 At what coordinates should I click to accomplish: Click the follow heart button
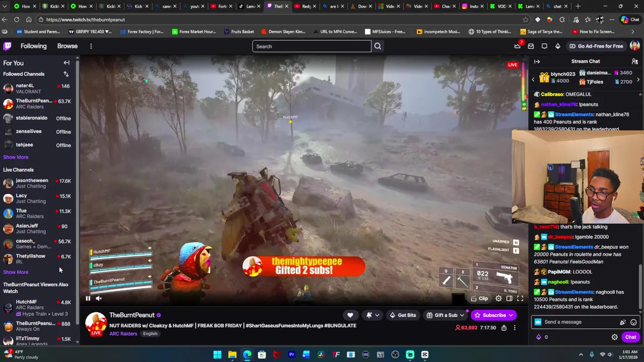click(350, 315)
